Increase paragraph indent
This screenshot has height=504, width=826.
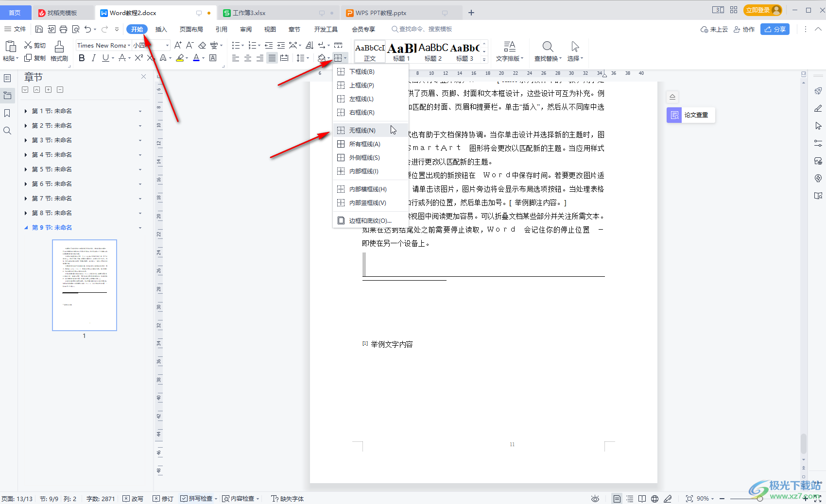click(281, 45)
